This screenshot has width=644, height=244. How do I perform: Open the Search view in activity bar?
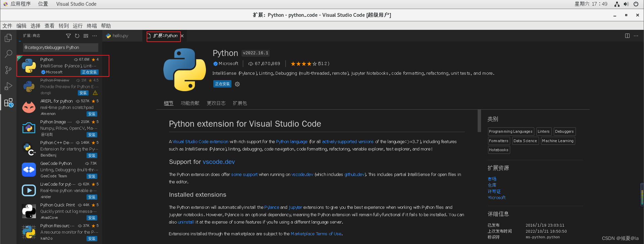tap(8, 54)
